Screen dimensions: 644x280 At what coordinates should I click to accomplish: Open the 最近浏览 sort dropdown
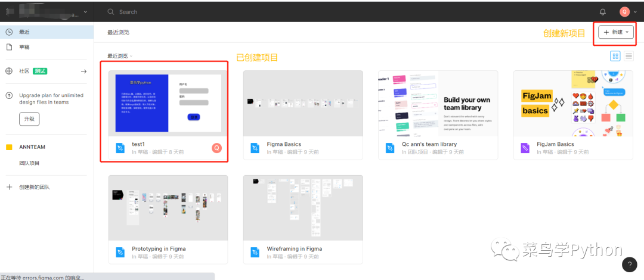[120, 56]
